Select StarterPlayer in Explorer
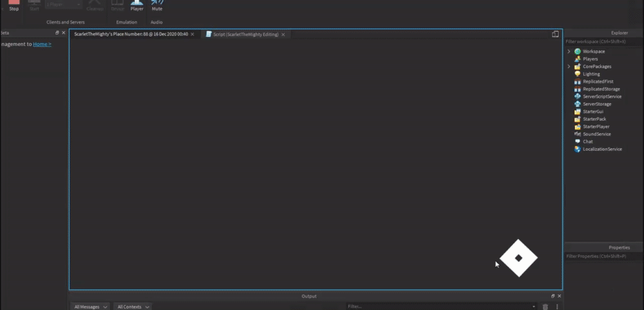The height and width of the screenshot is (310, 644). [596, 127]
